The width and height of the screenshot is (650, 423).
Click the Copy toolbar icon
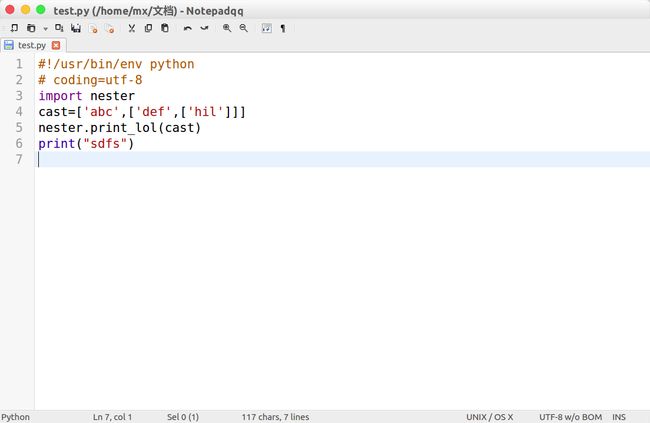(x=148, y=28)
